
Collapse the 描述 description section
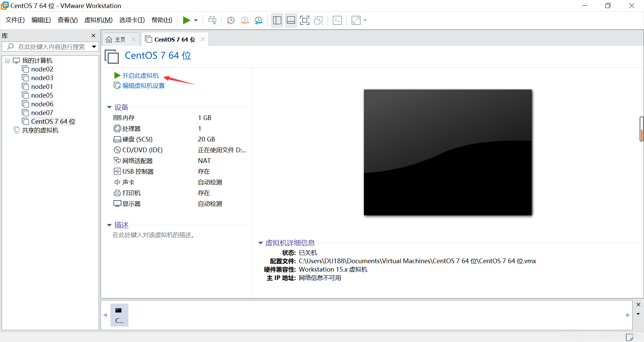coord(109,225)
